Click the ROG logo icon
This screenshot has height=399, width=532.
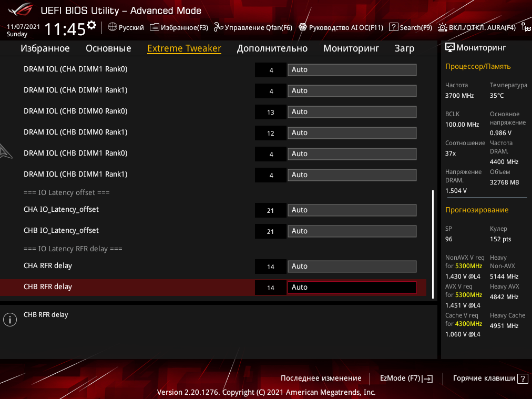[21, 9]
